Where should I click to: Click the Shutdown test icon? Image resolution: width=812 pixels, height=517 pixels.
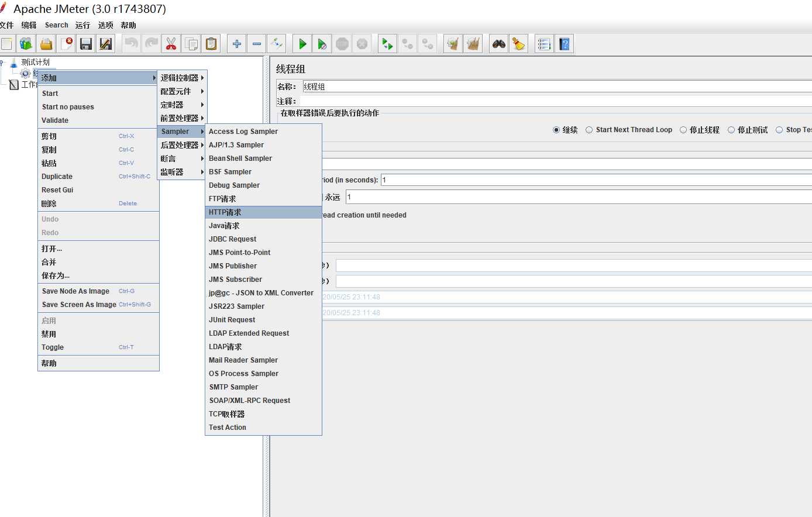point(362,44)
